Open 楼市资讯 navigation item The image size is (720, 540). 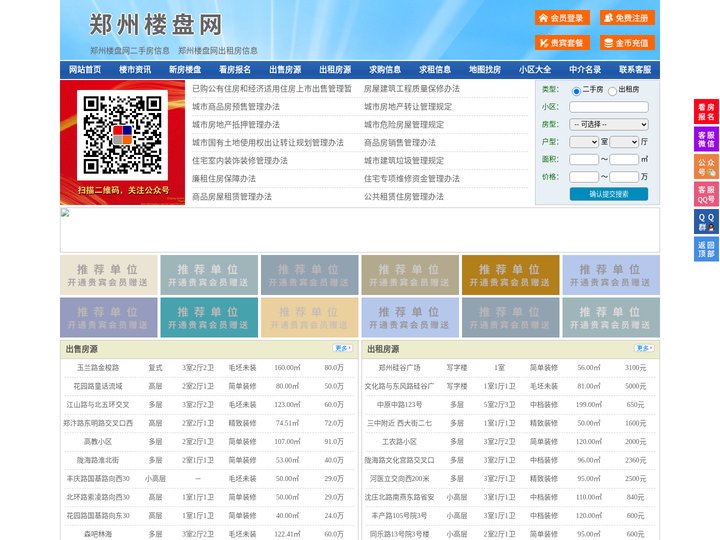[135, 70]
